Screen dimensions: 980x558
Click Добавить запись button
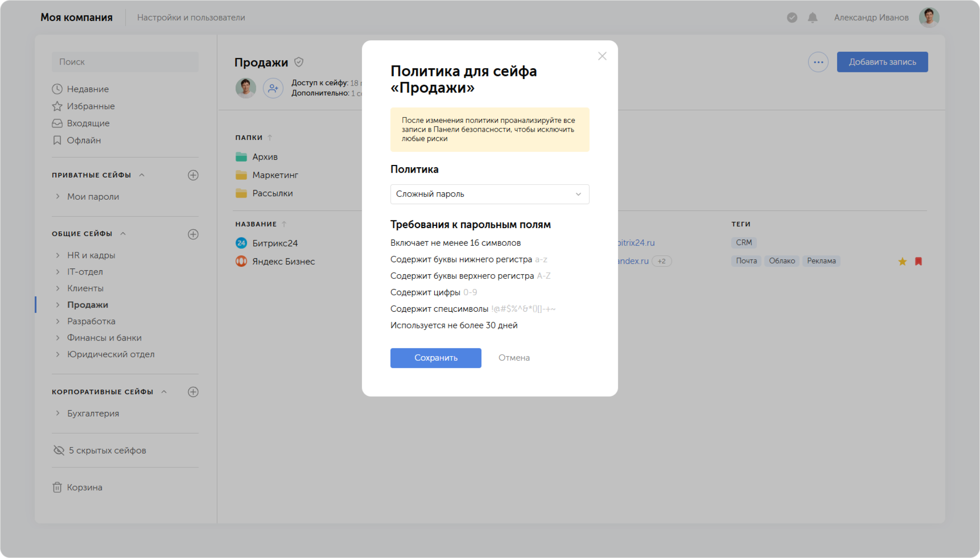click(x=882, y=62)
